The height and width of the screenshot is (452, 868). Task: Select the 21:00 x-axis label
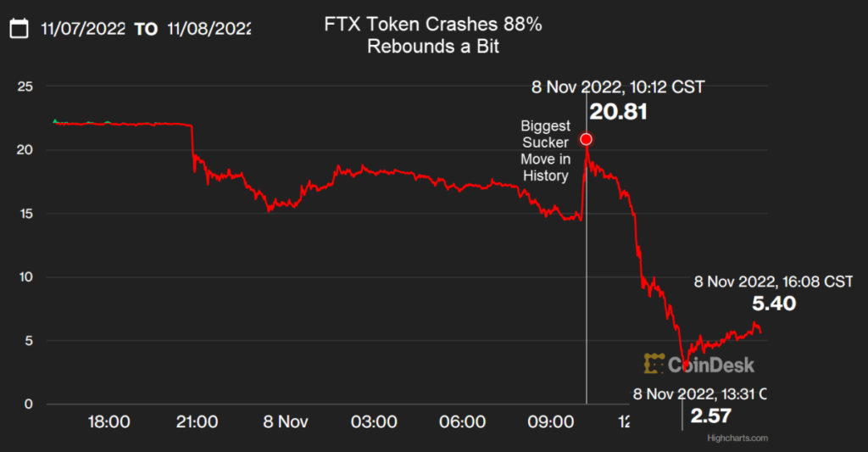point(197,422)
